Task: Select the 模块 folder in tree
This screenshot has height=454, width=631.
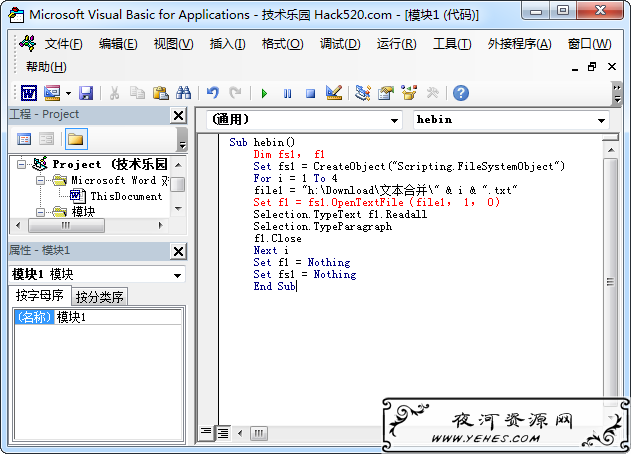Action: pos(83,212)
